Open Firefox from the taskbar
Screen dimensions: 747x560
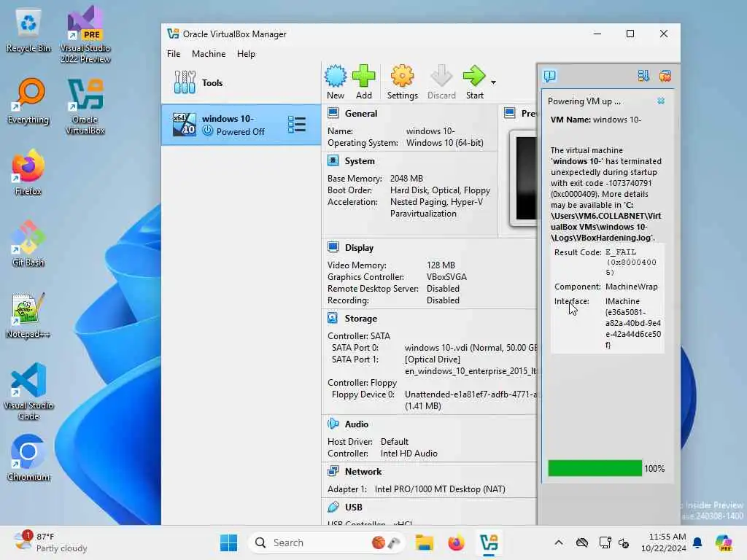tap(456, 542)
